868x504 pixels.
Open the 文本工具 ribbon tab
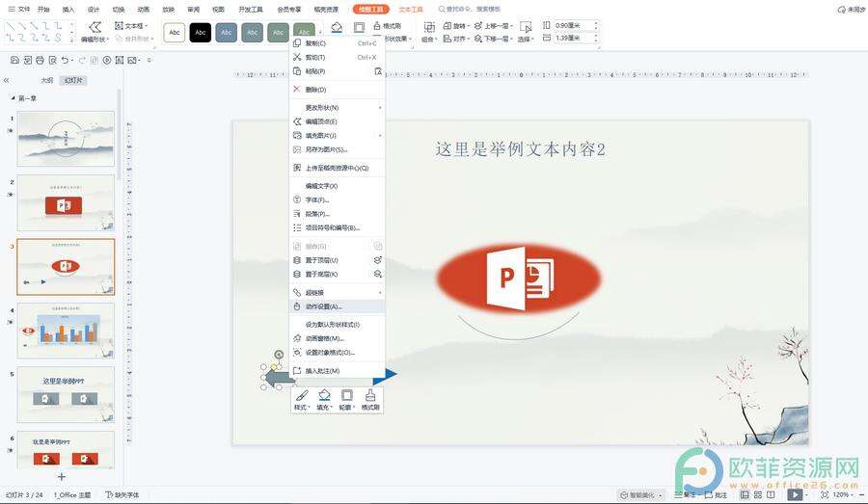click(411, 9)
